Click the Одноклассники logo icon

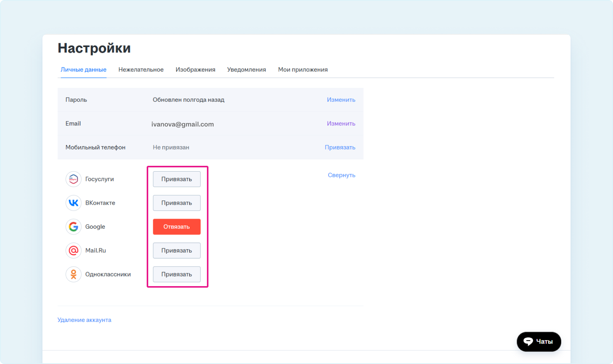point(73,274)
